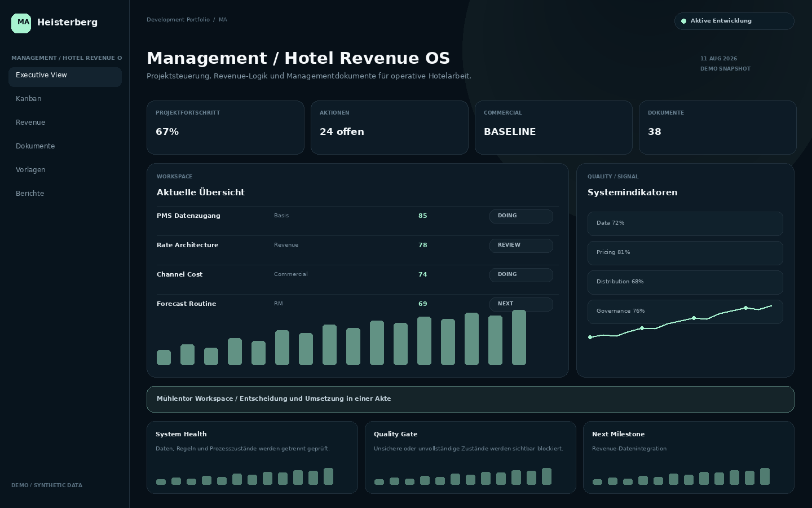Screen dimensions: 812x508
Task: Click the DOING badge for Channel Cost
Action: [x=521, y=275]
